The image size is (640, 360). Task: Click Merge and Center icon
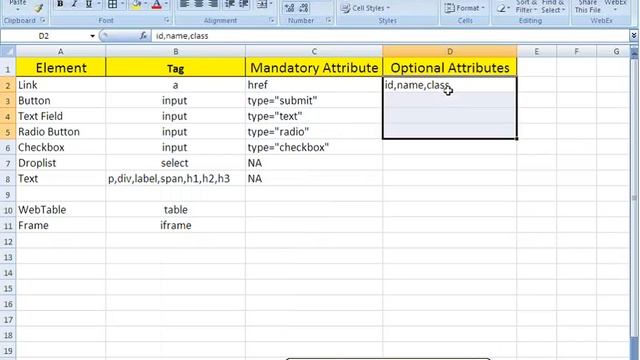click(262, 4)
